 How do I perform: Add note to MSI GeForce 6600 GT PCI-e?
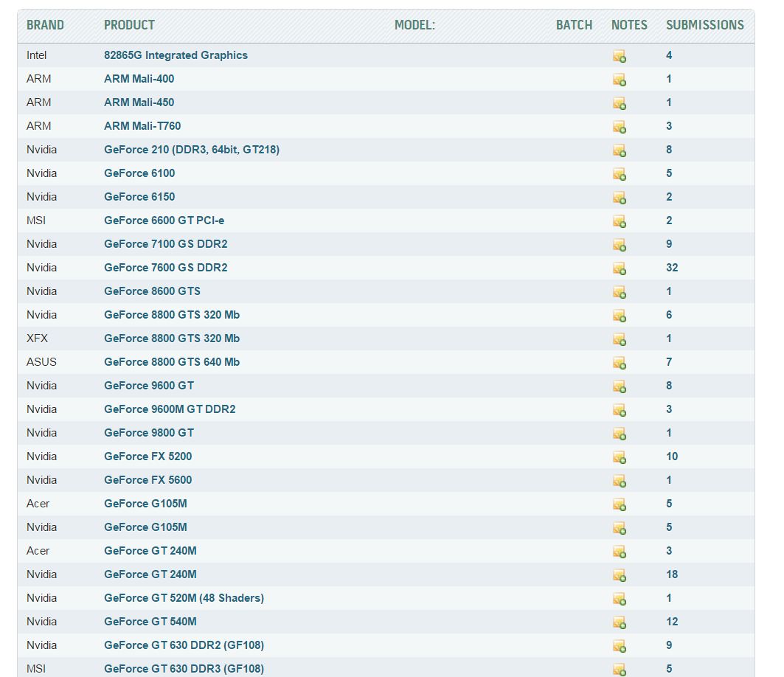pos(620,221)
